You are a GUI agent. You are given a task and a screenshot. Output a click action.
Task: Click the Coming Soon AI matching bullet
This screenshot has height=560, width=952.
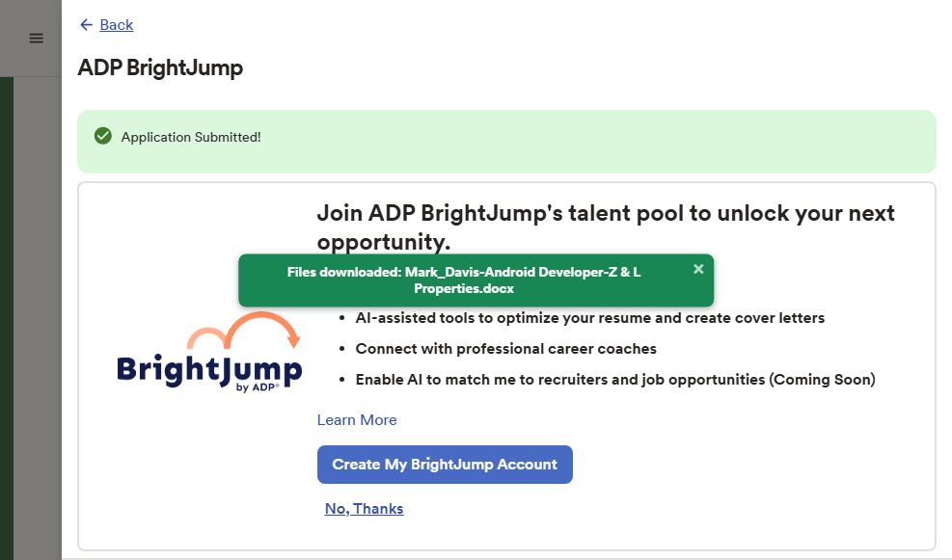click(x=614, y=380)
